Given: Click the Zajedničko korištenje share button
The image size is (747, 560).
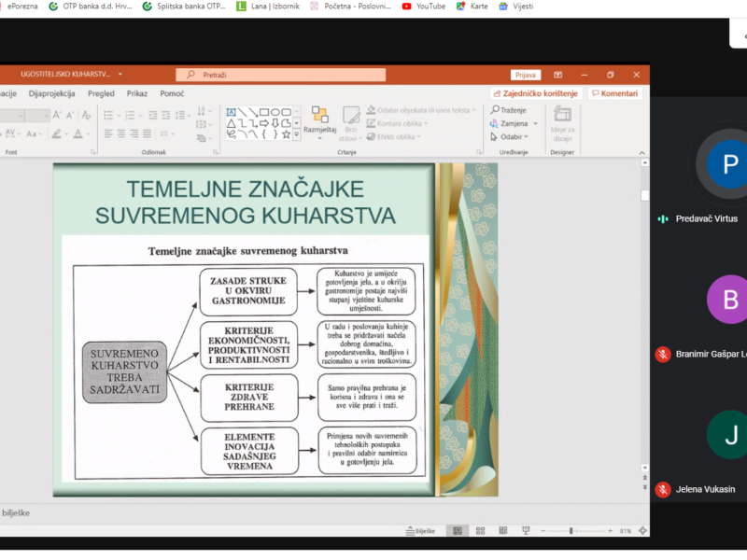Looking at the screenshot, I should pos(535,93).
